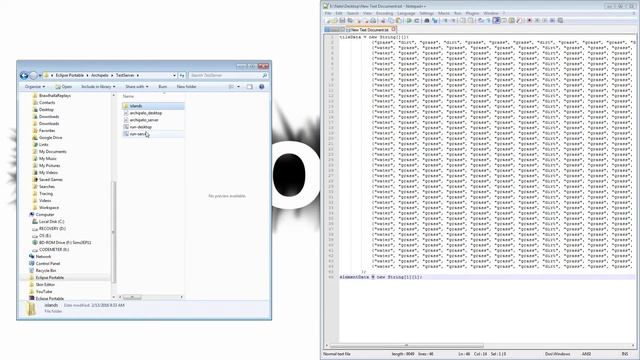Open the Organize dropdown menu
Image resolution: width=640 pixels, height=360 pixels.
tap(35, 87)
